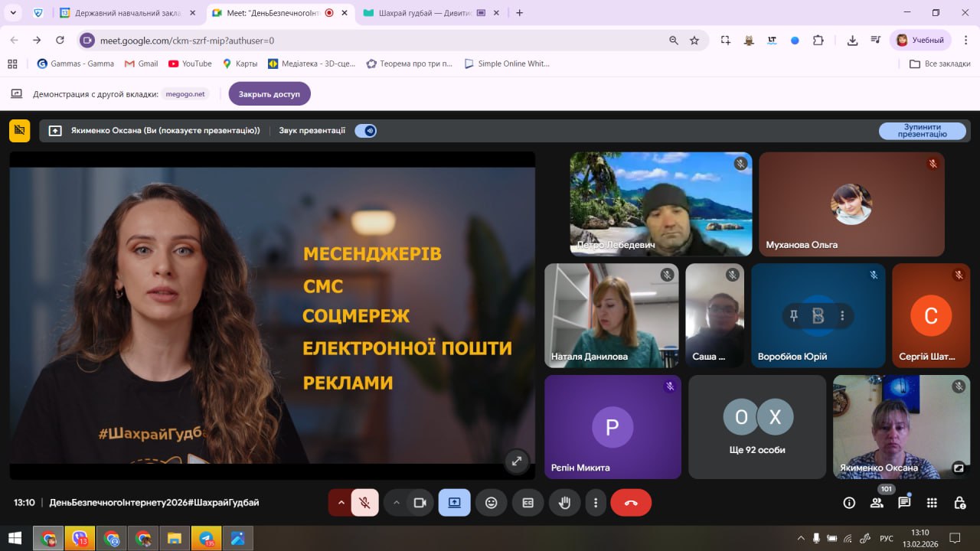Open the emoji reactions panel

(x=492, y=503)
